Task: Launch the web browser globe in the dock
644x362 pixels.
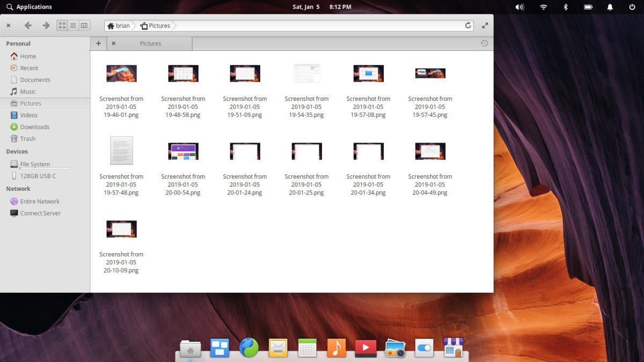Action: 249,348
